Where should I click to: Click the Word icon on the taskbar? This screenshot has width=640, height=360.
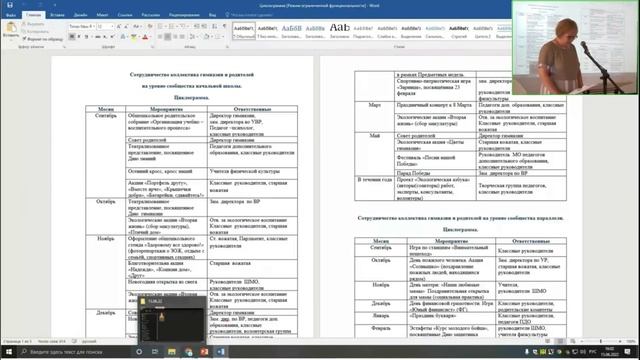coord(220,351)
